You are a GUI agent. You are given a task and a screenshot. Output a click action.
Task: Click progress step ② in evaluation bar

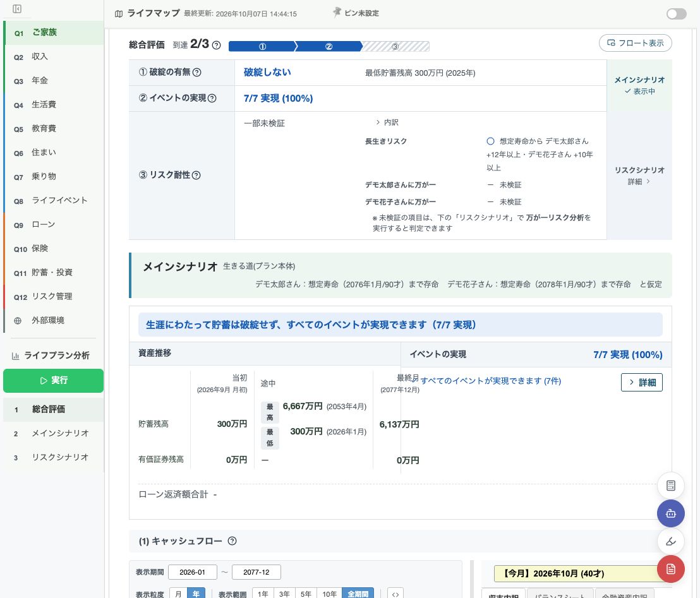[329, 46]
